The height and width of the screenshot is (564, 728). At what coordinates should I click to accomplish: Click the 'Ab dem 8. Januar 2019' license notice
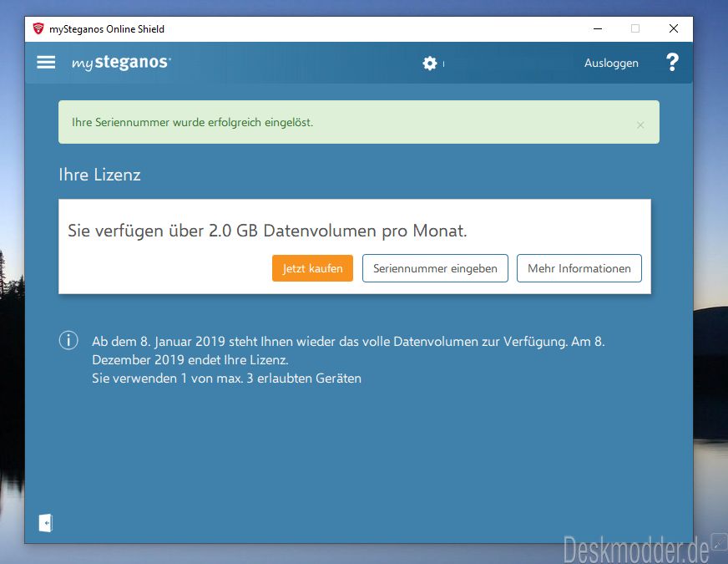coord(348,351)
